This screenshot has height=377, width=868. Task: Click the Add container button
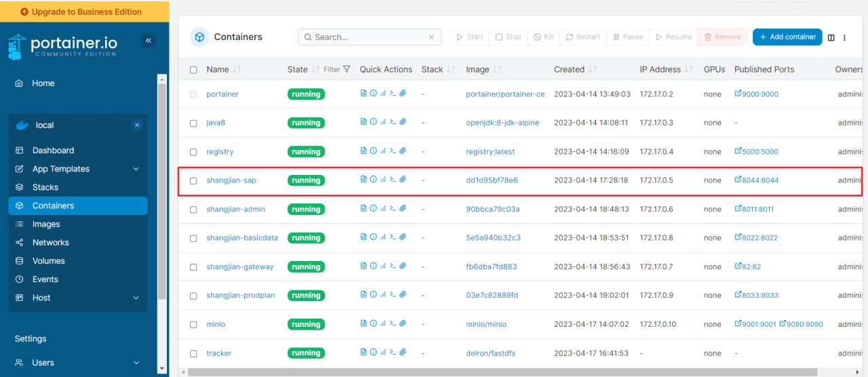787,37
